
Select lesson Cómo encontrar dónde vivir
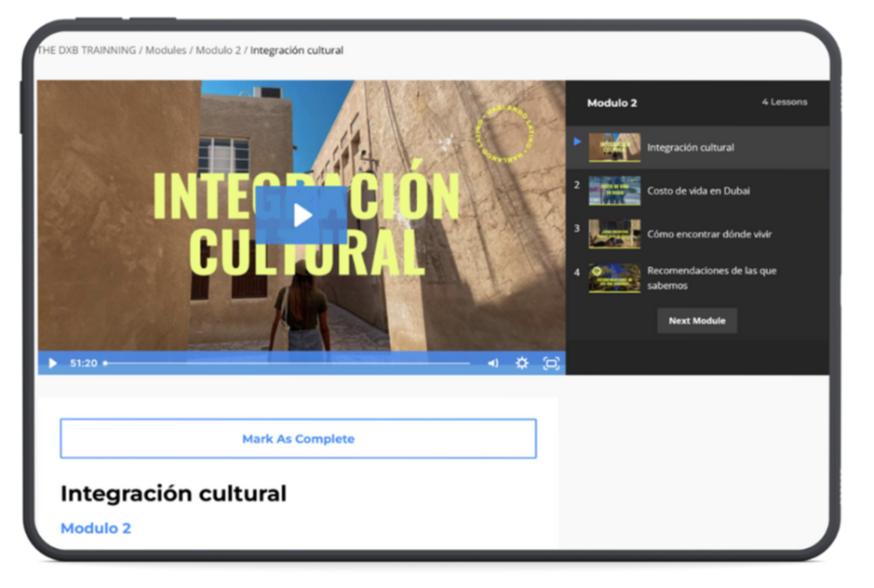pos(709,234)
